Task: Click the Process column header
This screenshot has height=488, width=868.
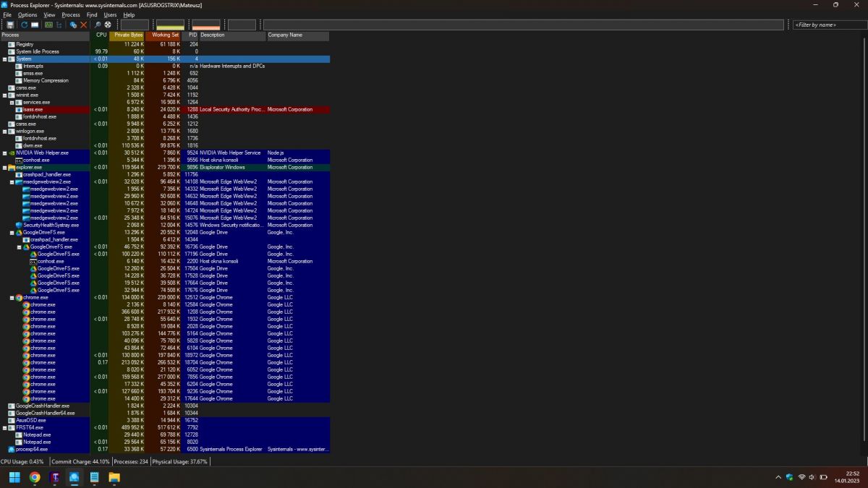Action: click(45, 35)
